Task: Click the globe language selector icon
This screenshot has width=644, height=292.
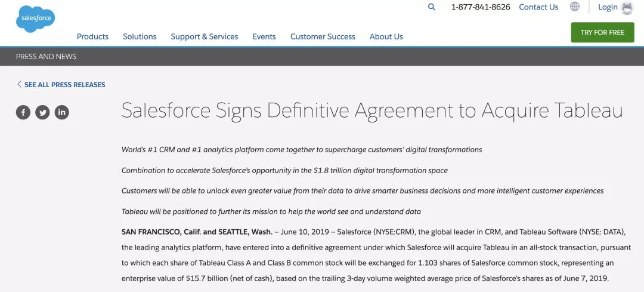Action: point(575,7)
